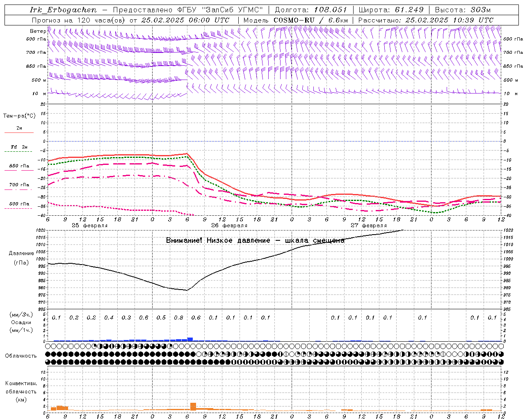Click the Облачность cloud cover label
This screenshot has height=420, width=525.
(x=21, y=356)
